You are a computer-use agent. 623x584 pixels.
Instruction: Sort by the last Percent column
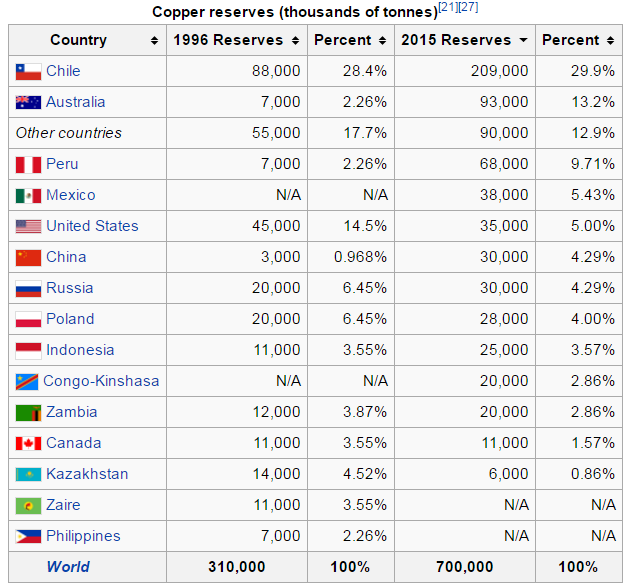tap(609, 41)
